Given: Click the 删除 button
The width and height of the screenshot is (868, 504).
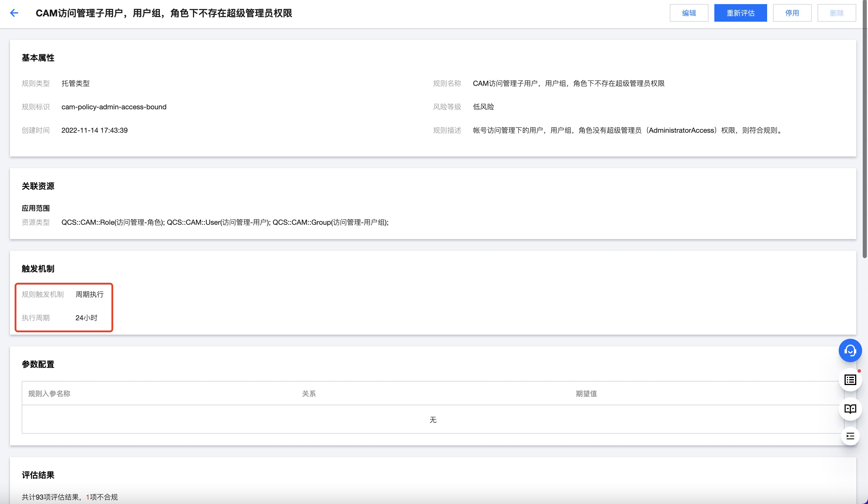Looking at the screenshot, I should pos(836,13).
